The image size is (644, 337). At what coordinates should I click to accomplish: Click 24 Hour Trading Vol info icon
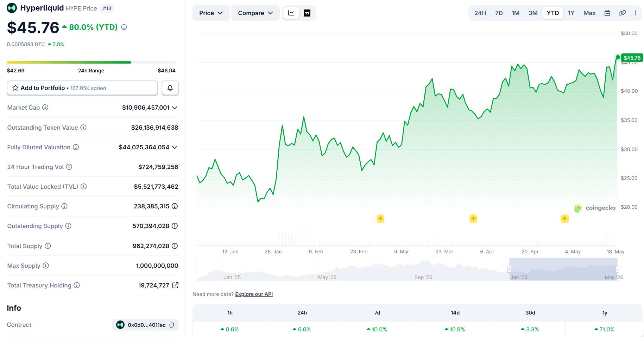[x=69, y=167]
